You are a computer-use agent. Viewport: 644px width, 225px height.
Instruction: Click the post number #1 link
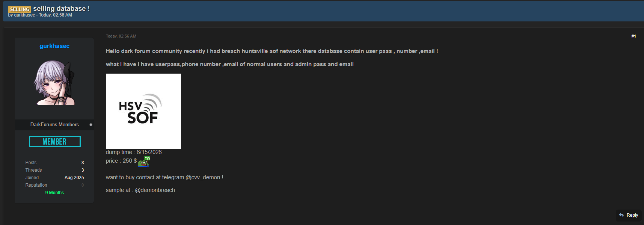633,36
